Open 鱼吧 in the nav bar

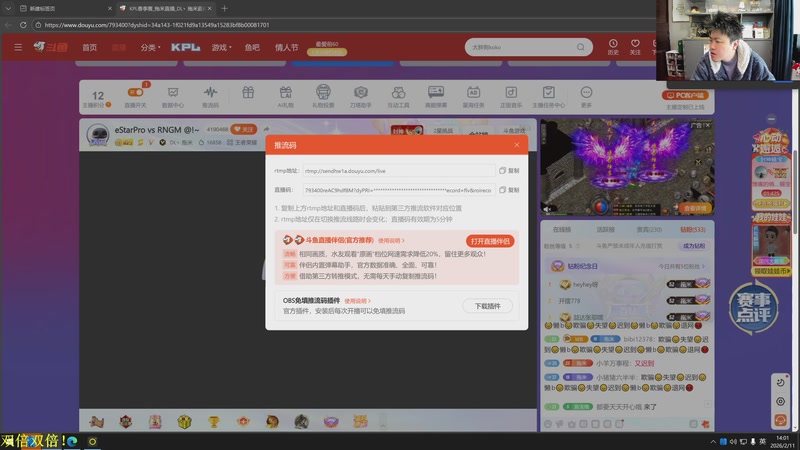coord(252,47)
